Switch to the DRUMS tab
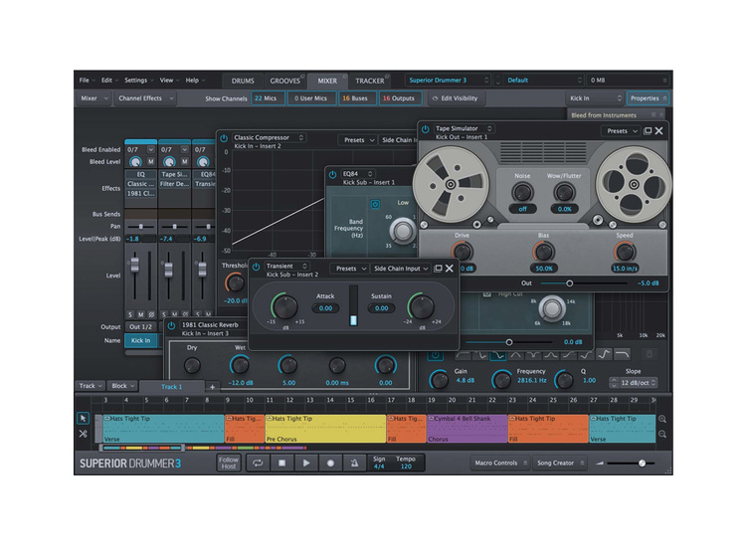The image size is (746, 560). tap(243, 81)
